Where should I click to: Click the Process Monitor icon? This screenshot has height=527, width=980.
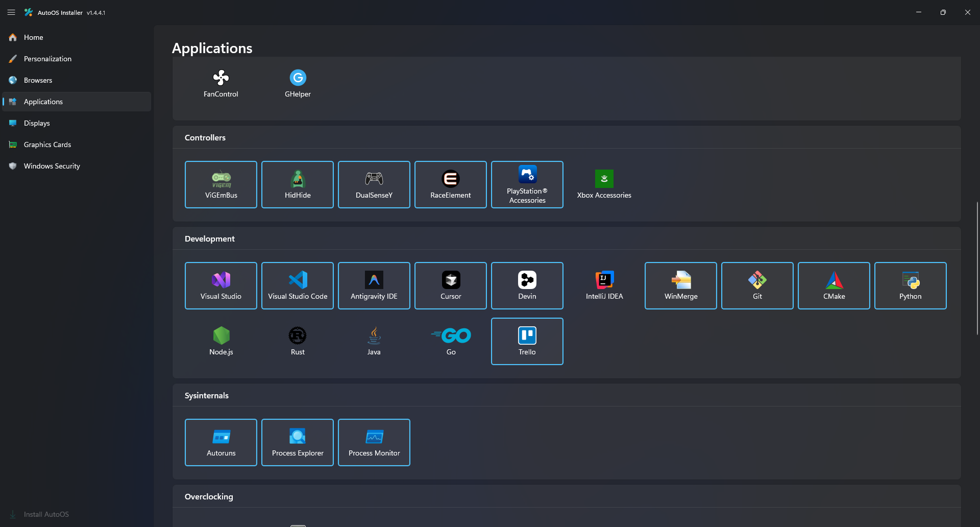click(x=374, y=437)
